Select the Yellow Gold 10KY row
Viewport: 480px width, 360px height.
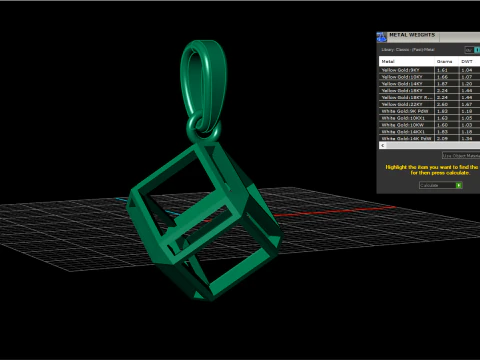pyautogui.click(x=429, y=77)
